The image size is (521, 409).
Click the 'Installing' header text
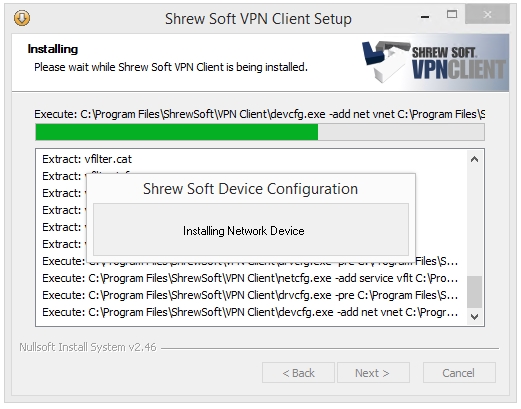pyautogui.click(x=53, y=49)
